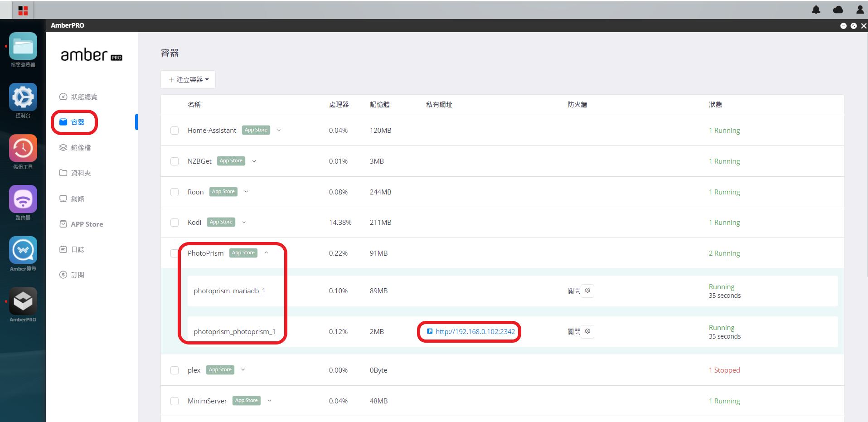868x422 pixels.
Task: Select Roon row checkbox
Action: tap(175, 192)
